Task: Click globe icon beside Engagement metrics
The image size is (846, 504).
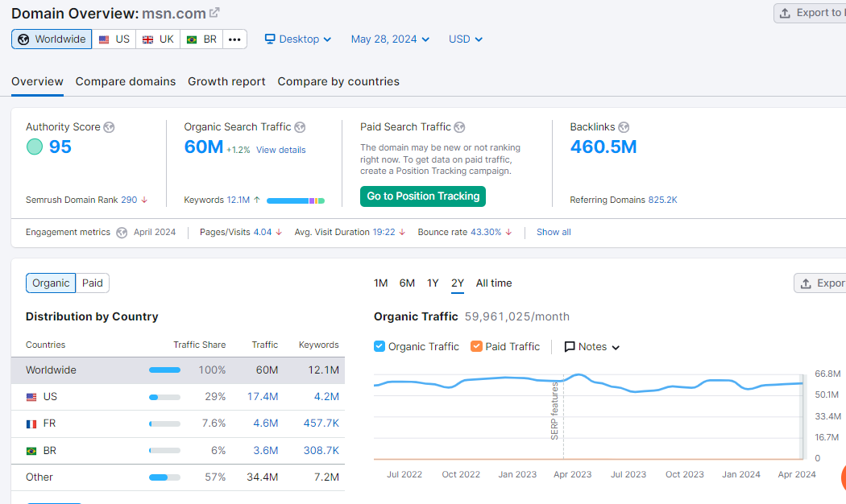Action: click(122, 233)
